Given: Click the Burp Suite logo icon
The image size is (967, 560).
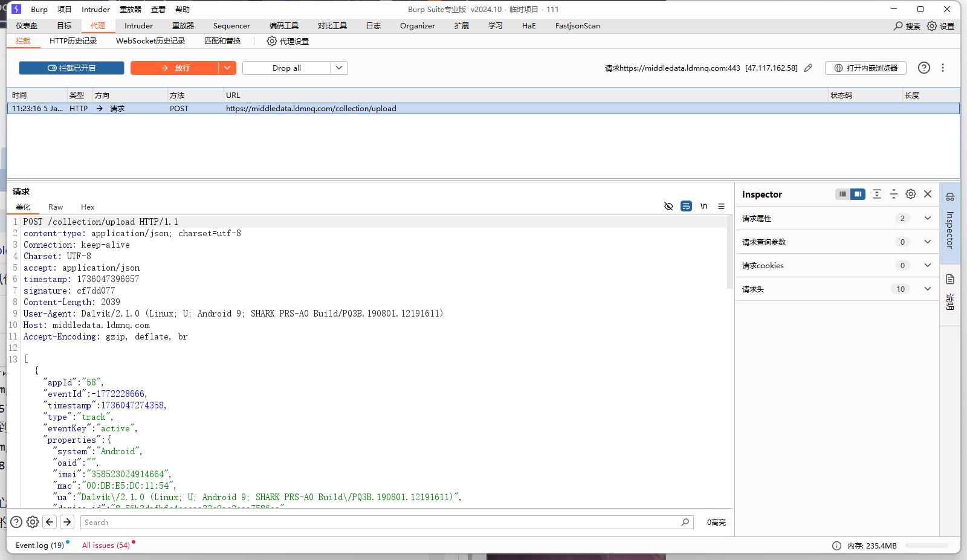Looking at the screenshot, I should click(16, 9).
